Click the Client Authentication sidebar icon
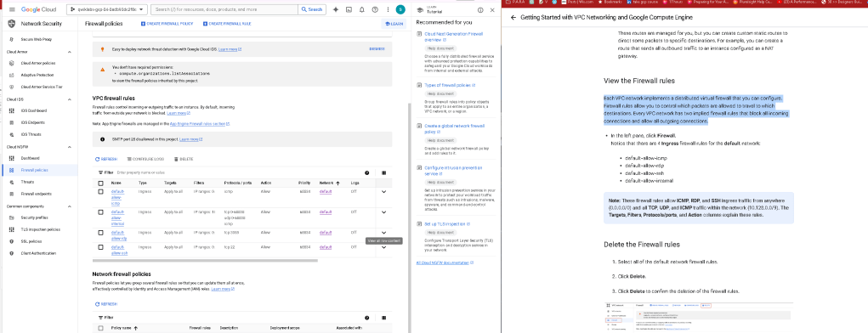Image resolution: width=868 pixels, height=333 pixels. 12,253
